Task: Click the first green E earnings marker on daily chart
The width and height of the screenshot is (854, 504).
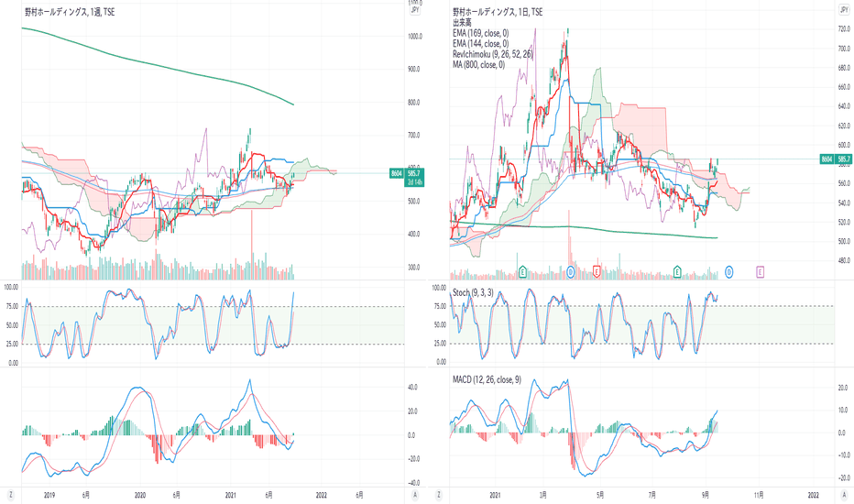Action: point(523,271)
